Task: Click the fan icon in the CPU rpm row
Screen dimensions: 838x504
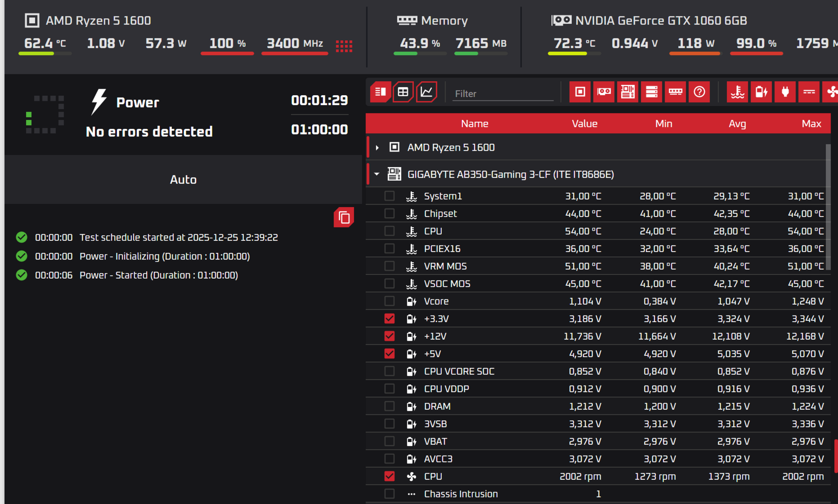Action: tap(412, 476)
